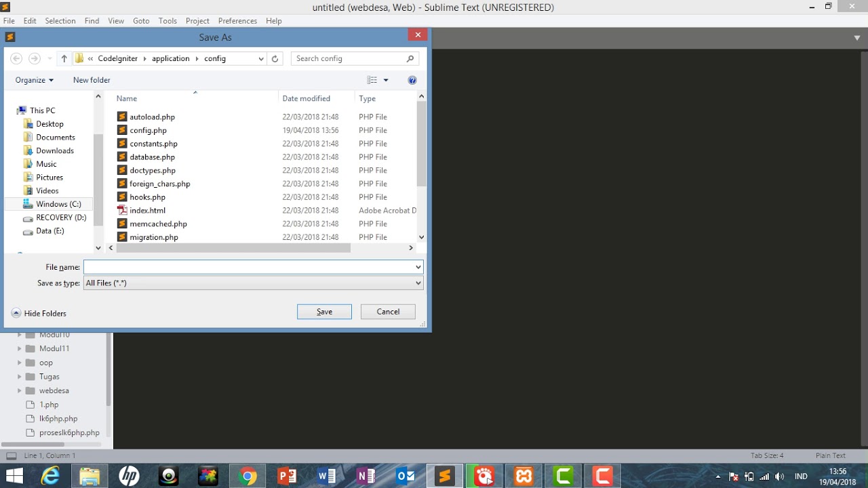Click the Up one level arrow icon
The width and height of the screenshot is (868, 488).
point(64,58)
